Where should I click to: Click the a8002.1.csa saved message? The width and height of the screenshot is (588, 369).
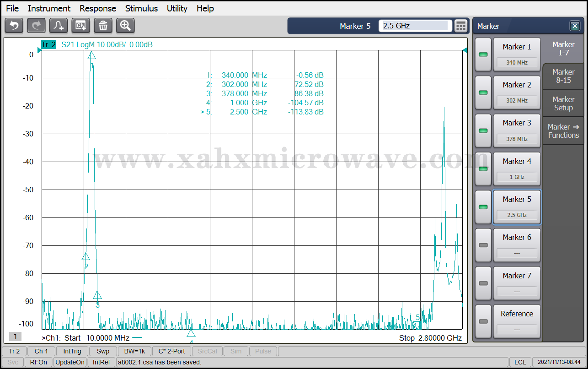(160, 362)
